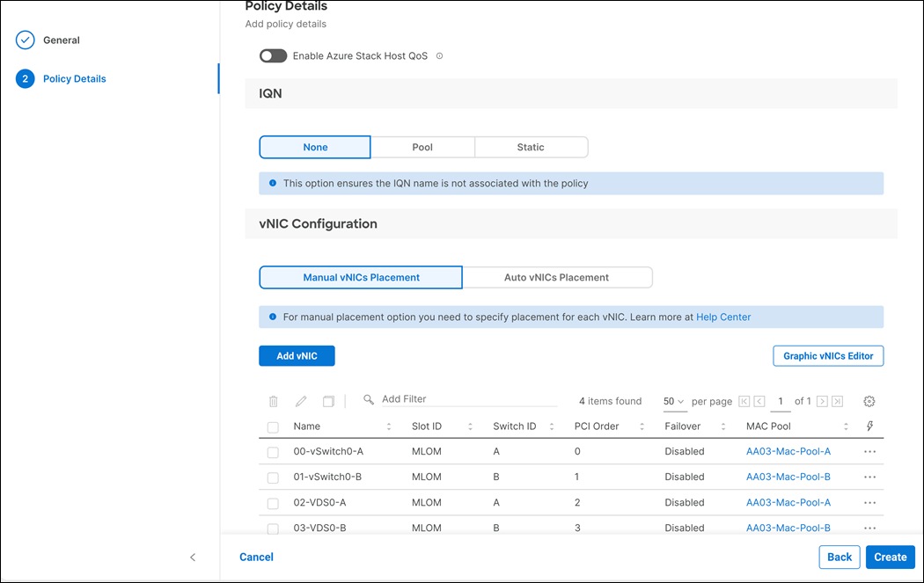The height and width of the screenshot is (583, 924).
Task: Click the edit pencil icon above table
Action: point(301,401)
